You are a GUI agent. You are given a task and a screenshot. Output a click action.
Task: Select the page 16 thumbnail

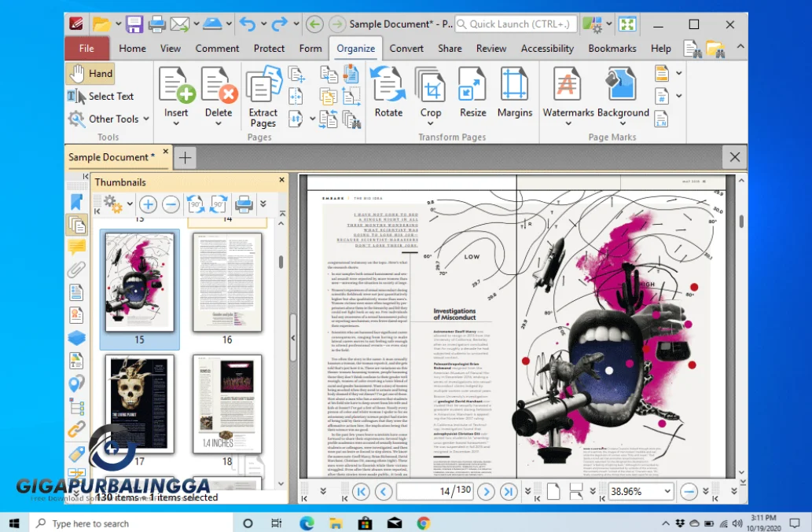click(227, 282)
